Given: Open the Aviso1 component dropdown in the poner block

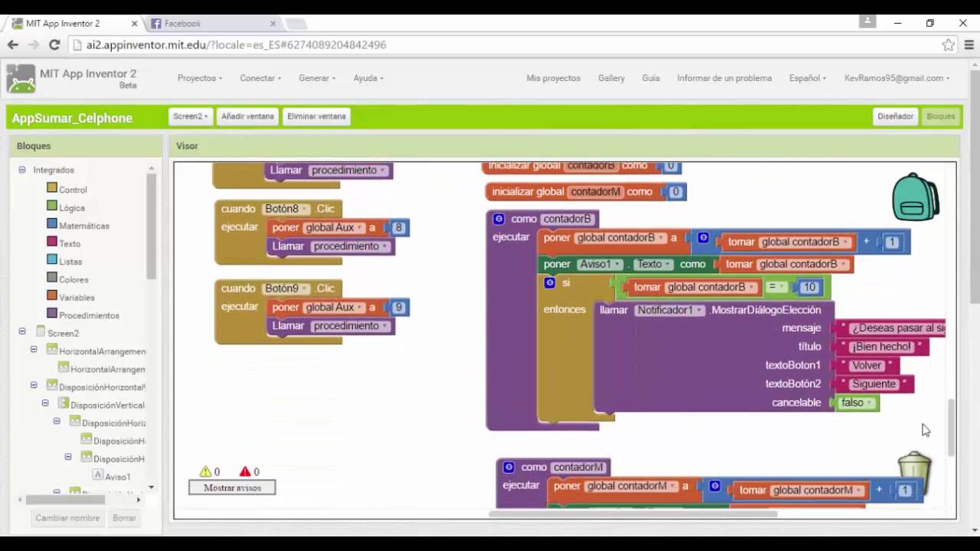Looking at the screenshot, I should [599, 264].
